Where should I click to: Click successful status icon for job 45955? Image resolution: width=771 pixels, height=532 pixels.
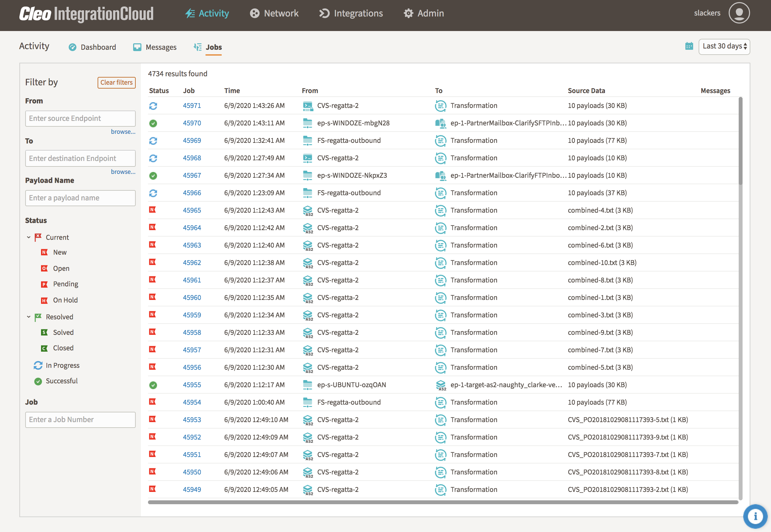153,385
